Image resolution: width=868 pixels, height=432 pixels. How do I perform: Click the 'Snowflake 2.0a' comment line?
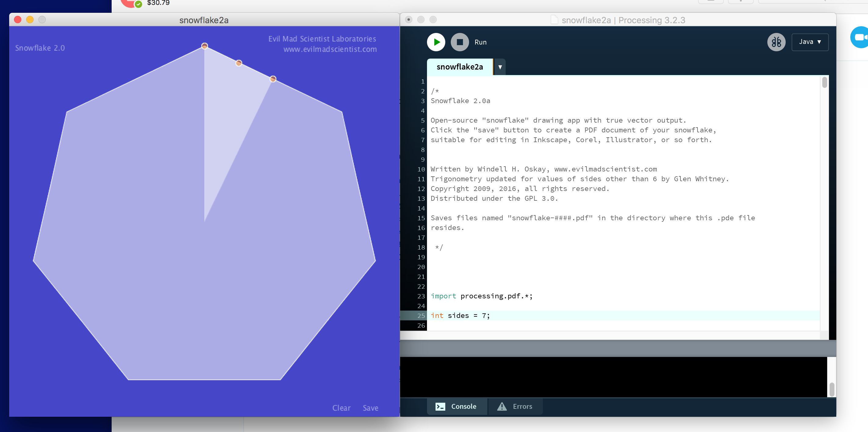point(460,101)
